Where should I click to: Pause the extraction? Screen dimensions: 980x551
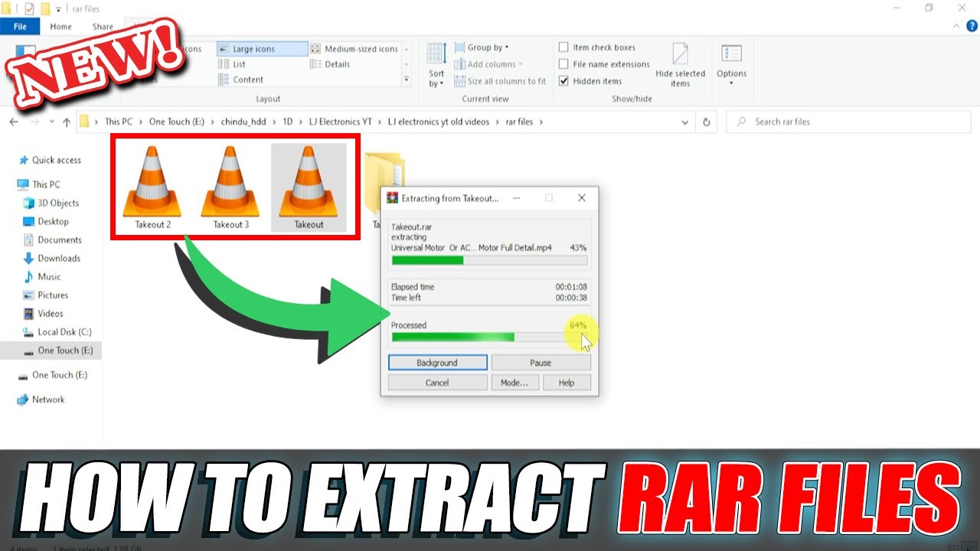pyautogui.click(x=541, y=363)
